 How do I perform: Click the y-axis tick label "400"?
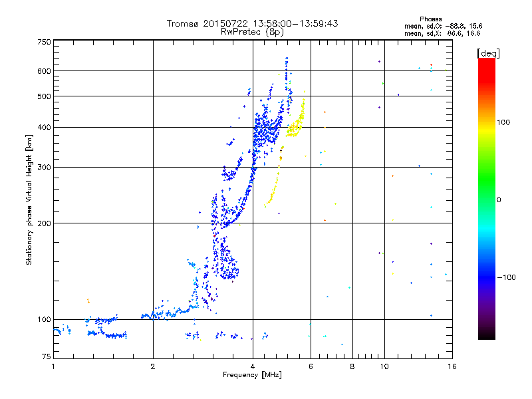click(44, 127)
